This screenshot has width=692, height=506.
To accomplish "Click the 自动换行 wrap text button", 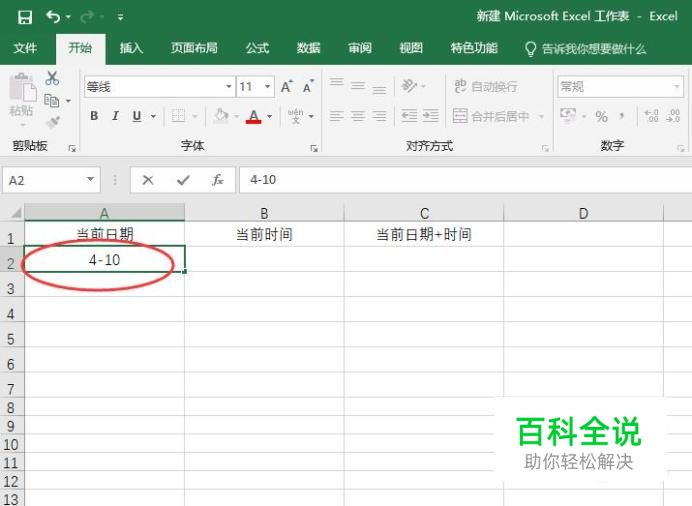I will click(486, 86).
